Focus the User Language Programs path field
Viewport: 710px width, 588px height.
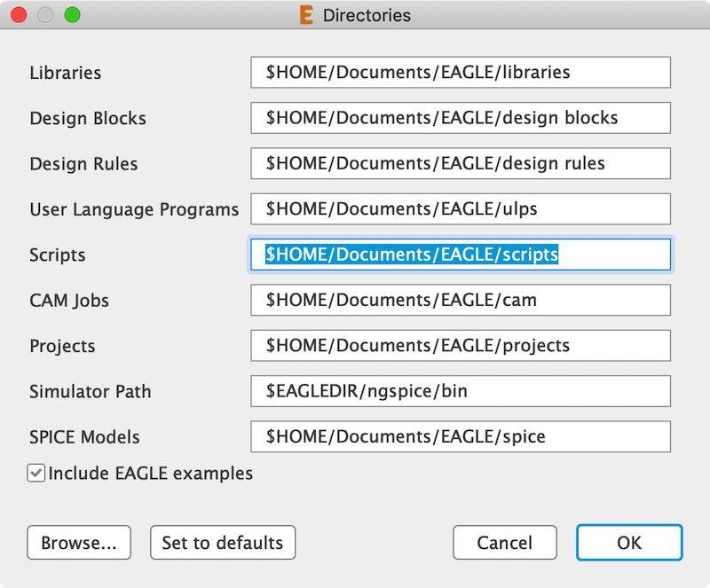(x=461, y=209)
